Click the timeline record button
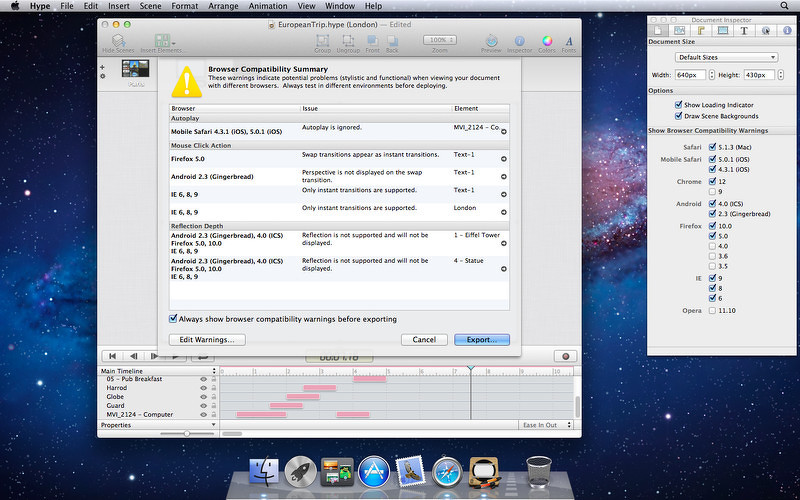 pos(565,356)
